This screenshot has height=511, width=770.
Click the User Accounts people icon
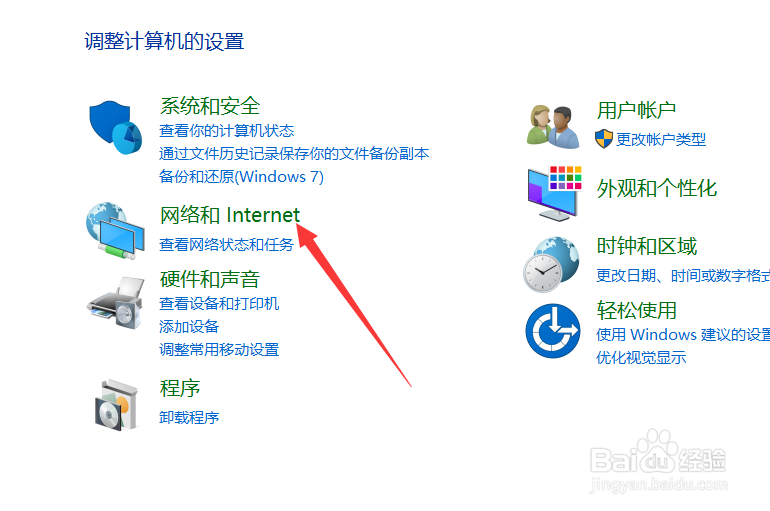point(553,127)
